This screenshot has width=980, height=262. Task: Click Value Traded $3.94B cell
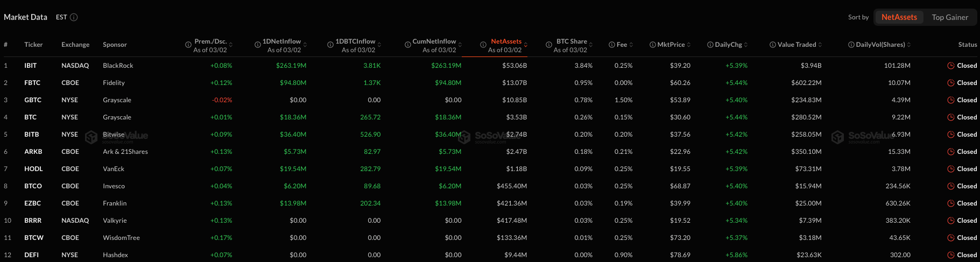tap(811, 66)
